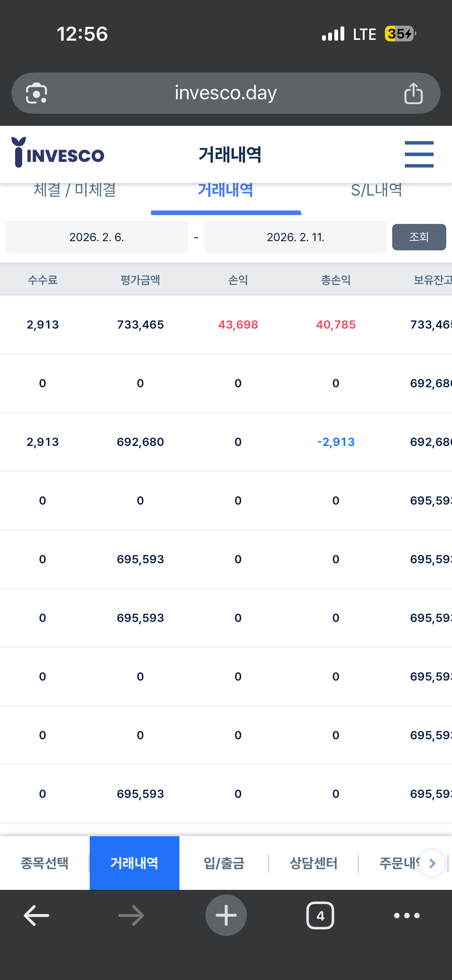
Task: Open a new tab with plus button
Action: click(x=226, y=915)
